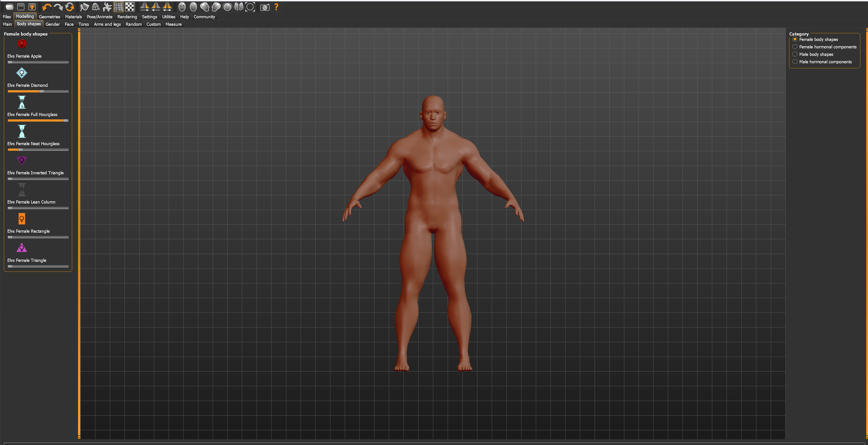Viewport: 868px width, 445px height.
Task: Select Female hormonal components category
Action: [795, 47]
